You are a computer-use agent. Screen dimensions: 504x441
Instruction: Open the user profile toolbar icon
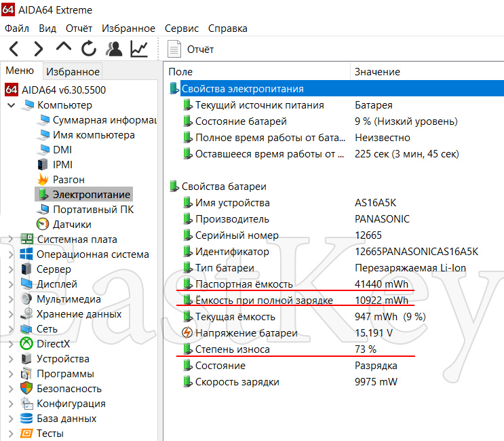coord(114,49)
